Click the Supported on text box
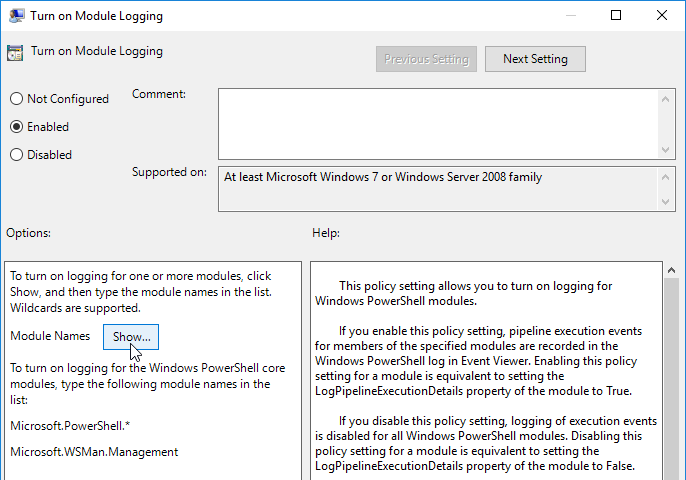686x480 pixels. coord(437,189)
